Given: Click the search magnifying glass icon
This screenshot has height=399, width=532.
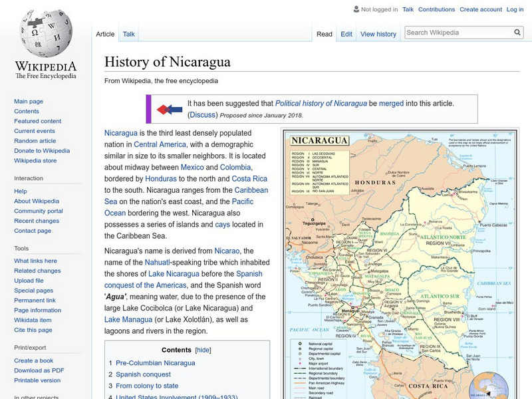Looking at the screenshot, I should [x=517, y=32].
